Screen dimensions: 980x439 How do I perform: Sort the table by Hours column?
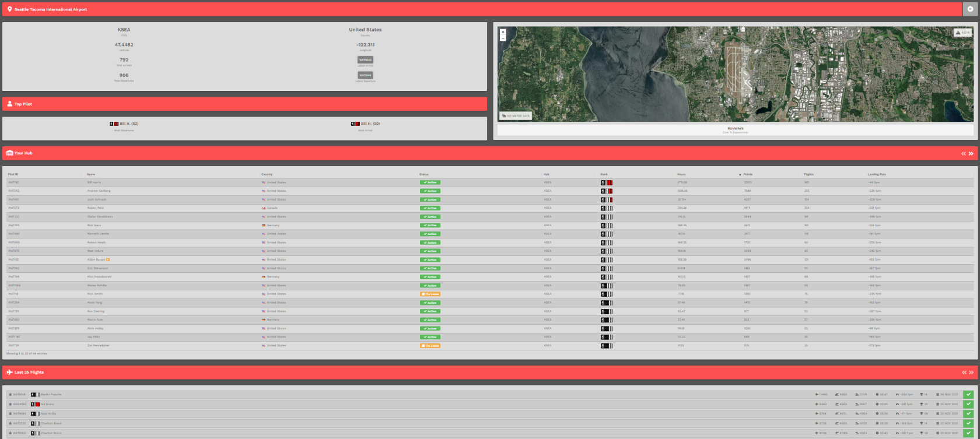[681, 174]
